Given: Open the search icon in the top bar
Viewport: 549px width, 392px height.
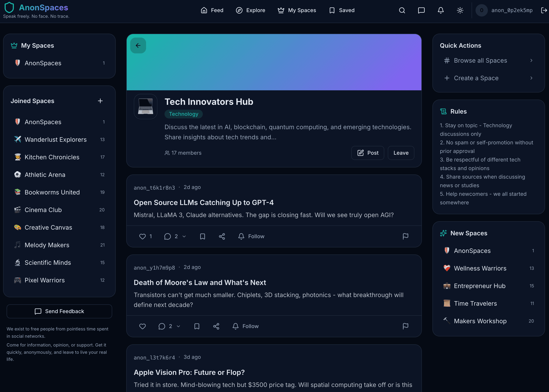Looking at the screenshot, I should coord(402,10).
